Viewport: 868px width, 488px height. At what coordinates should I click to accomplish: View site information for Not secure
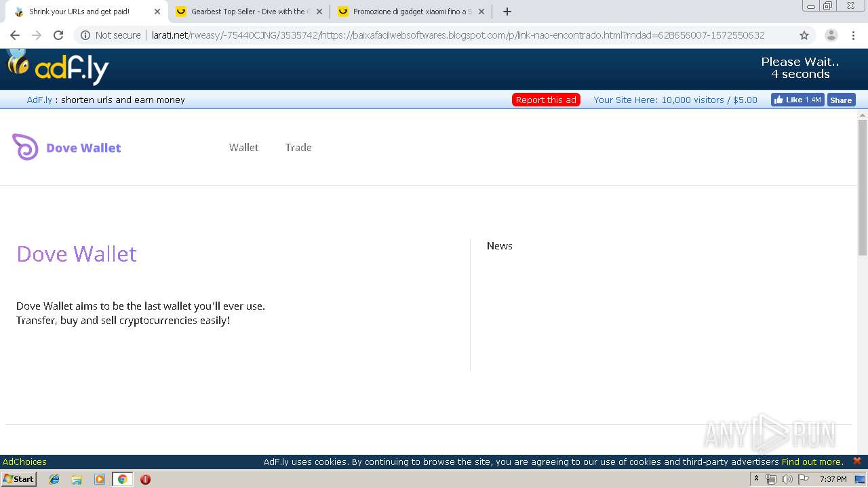tap(111, 35)
